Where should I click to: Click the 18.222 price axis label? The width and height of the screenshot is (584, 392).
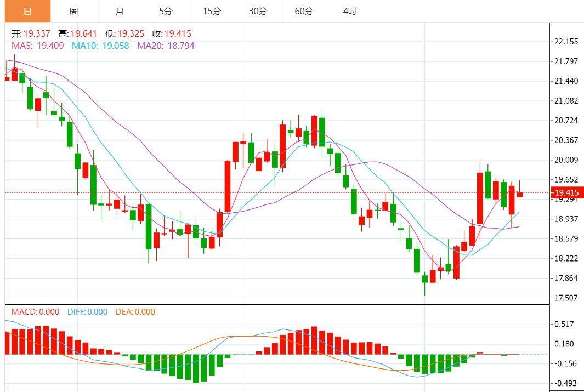[x=566, y=258]
